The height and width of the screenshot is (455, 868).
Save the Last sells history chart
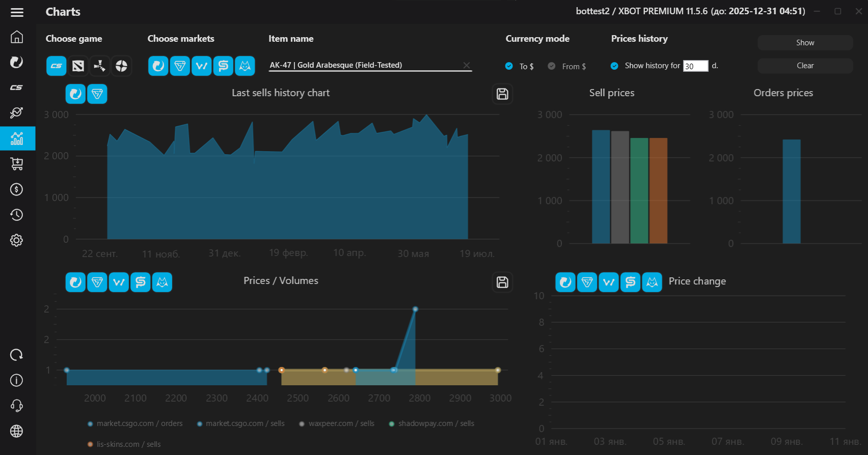502,94
